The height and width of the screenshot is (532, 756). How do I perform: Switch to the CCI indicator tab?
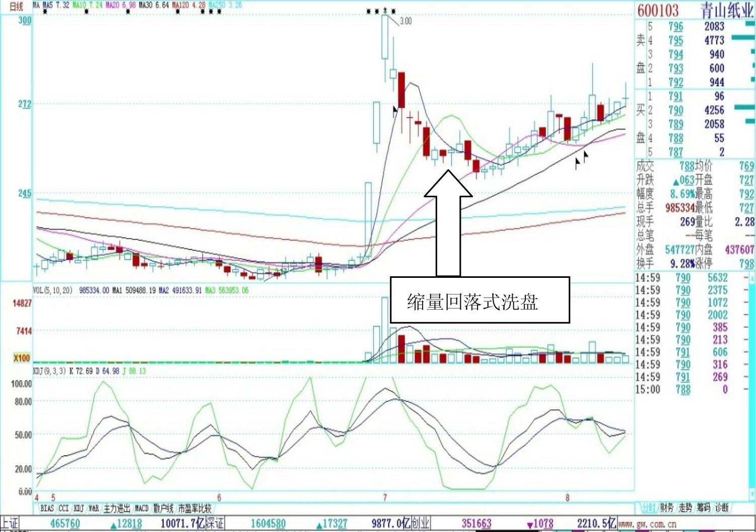point(63,508)
